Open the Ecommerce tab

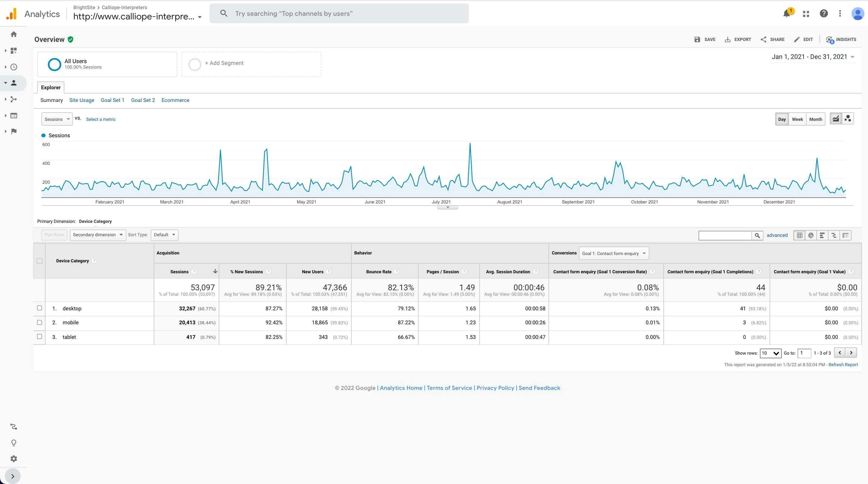175,101
